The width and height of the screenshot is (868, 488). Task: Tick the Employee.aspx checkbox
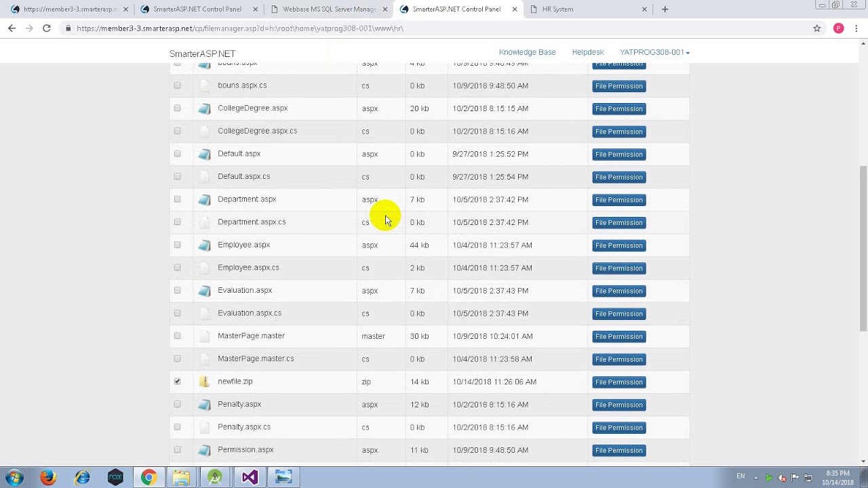pos(177,245)
